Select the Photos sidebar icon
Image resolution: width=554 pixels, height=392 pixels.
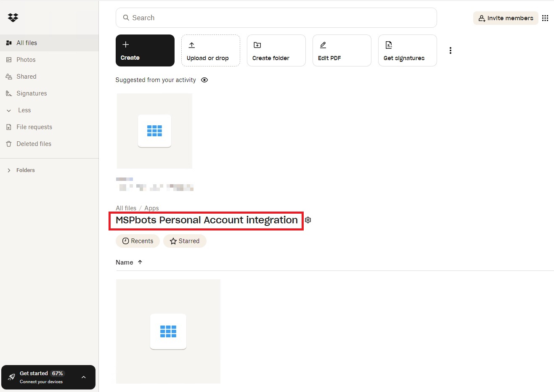tap(9, 59)
